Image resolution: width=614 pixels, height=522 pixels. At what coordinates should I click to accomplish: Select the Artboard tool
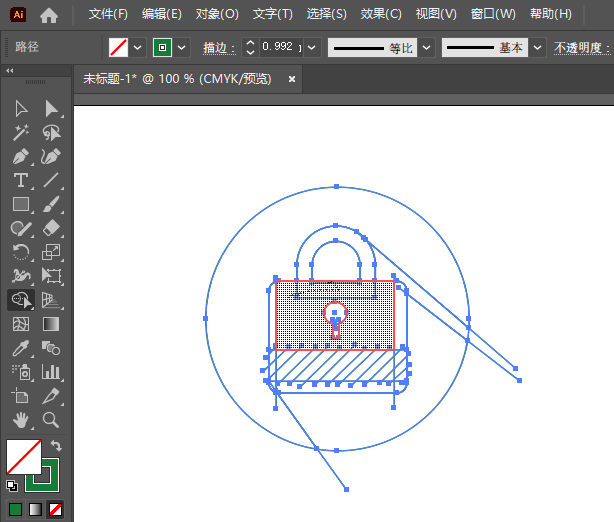click(x=21, y=396)
